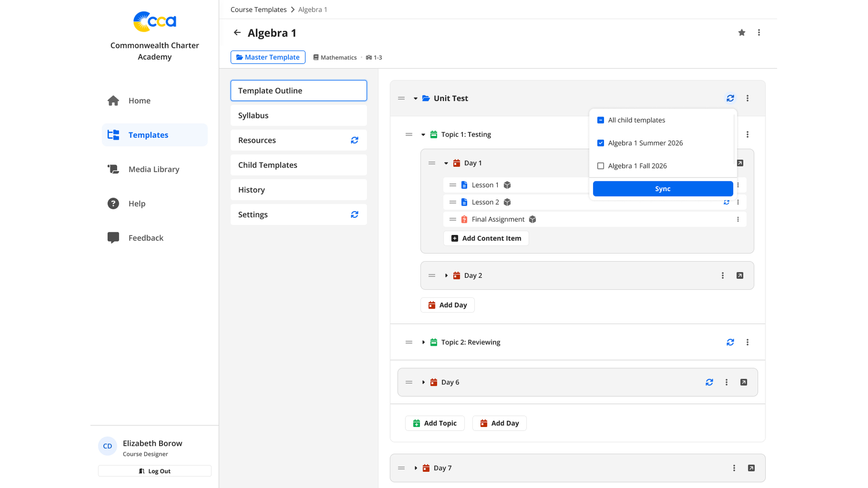This screenshot has width=868, height=488.
Task: Click the Course Templates breadcrumb link
Action: [258, 9]
